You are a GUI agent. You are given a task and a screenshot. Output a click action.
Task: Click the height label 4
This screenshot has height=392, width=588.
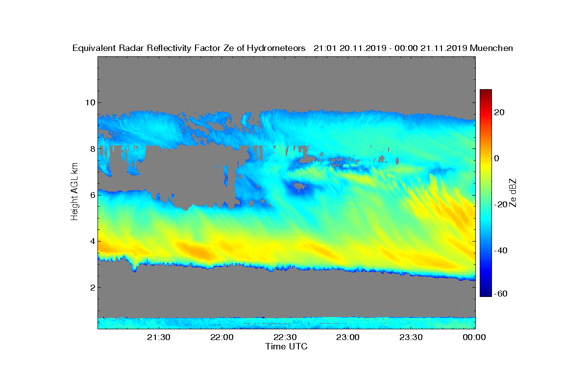pos(92,241)
